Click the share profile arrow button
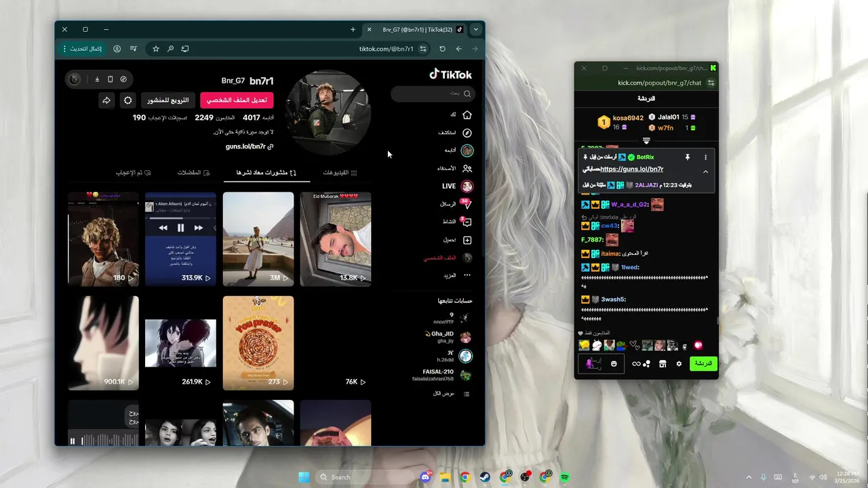 point(106,100)
